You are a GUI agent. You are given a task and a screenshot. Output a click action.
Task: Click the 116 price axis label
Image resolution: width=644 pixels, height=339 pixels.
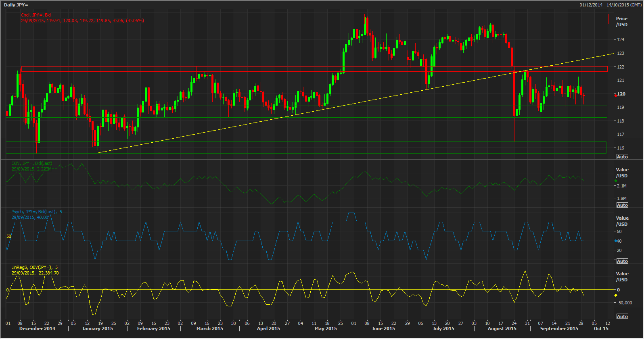pos(621,148)
